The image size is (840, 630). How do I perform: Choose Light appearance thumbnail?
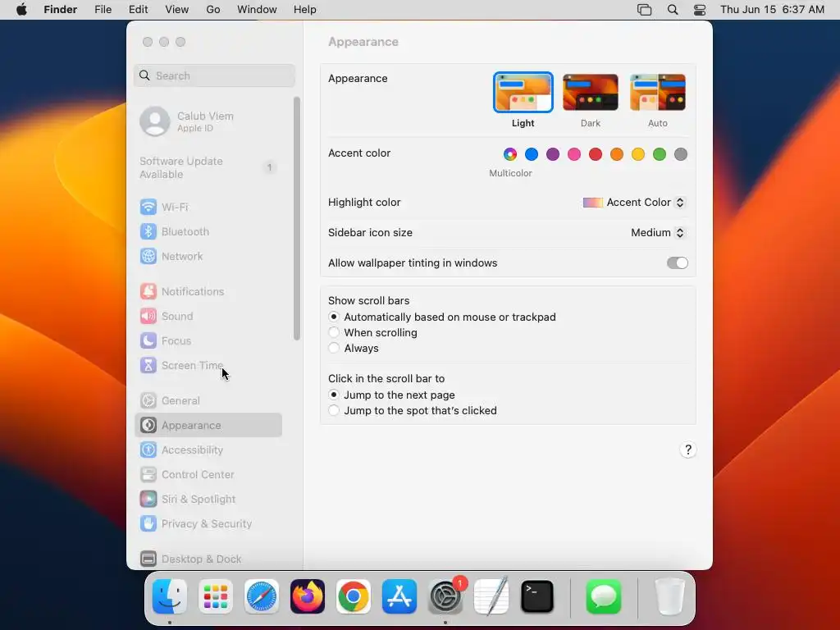tap(523, 92)
